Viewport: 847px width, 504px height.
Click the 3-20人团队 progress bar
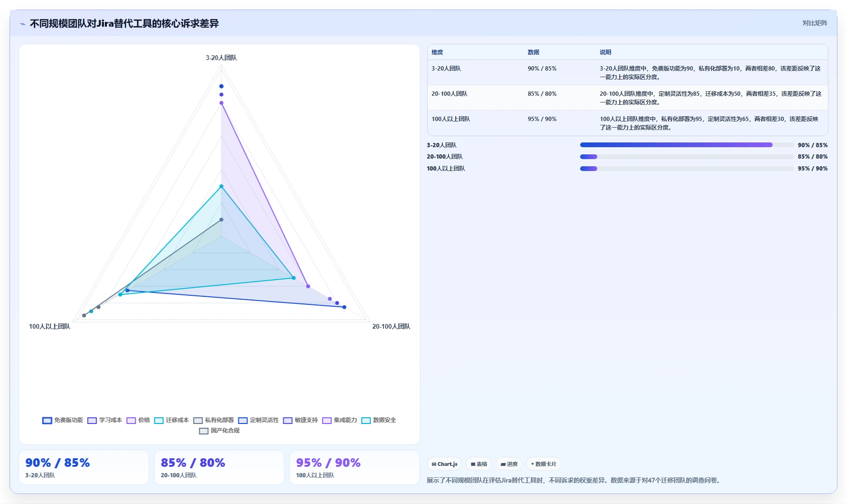(x=686, y=145)
